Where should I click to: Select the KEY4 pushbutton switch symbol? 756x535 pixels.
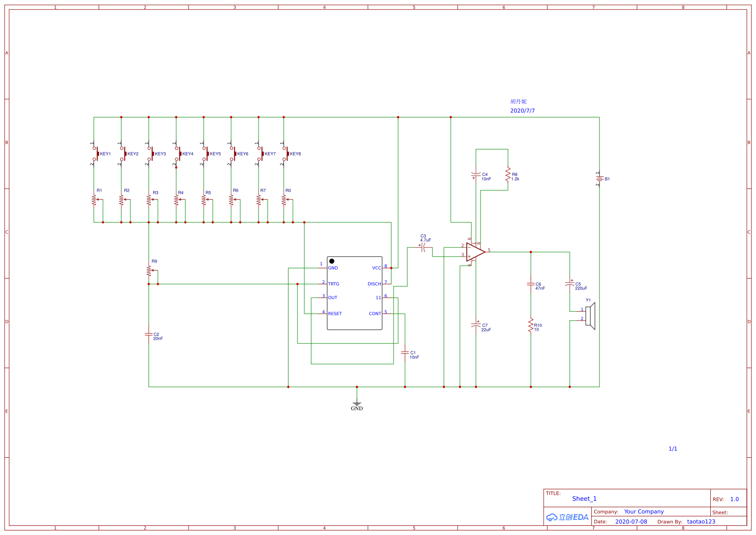coord(178,154)
